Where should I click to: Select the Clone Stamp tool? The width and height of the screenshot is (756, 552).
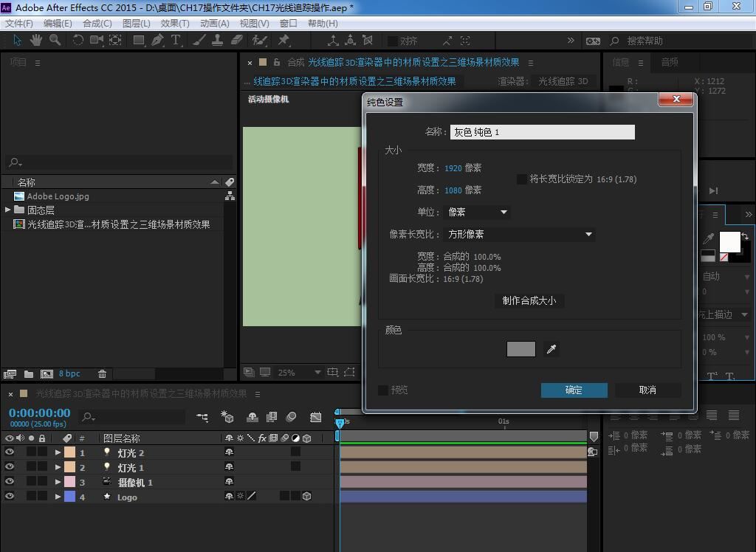point(218,41)
